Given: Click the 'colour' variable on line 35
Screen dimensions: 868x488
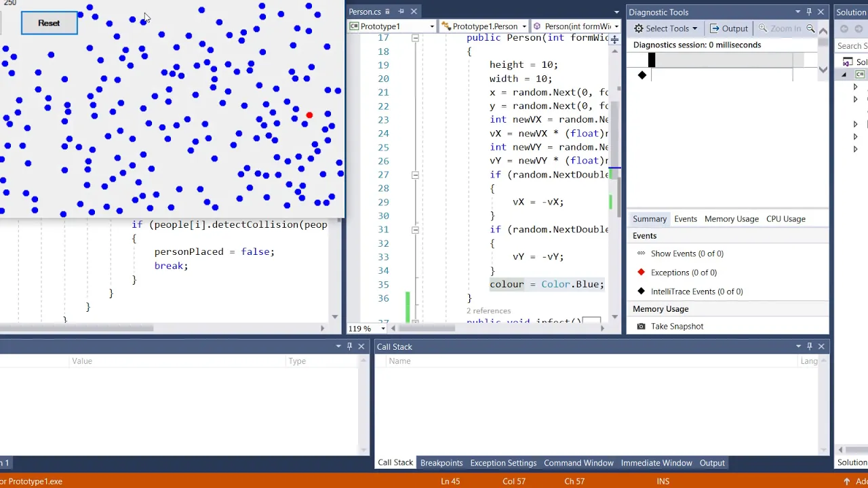Looking at the screenshot, I should [x=507, y=284].
